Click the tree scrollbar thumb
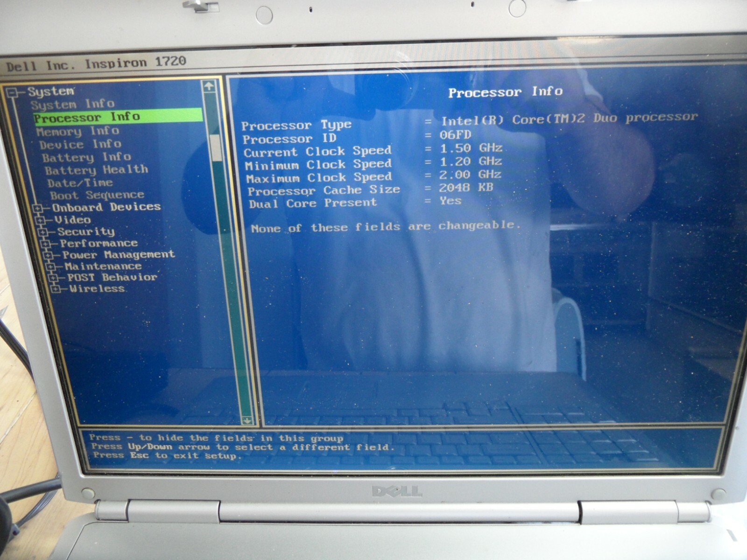Viewport: 747px width, 560px height. point(216,147)
